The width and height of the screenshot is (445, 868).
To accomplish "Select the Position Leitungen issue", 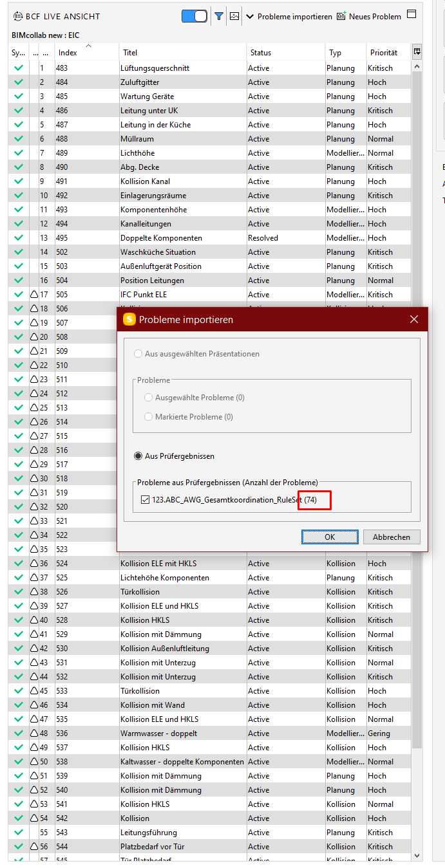I will tap(152, 281).
